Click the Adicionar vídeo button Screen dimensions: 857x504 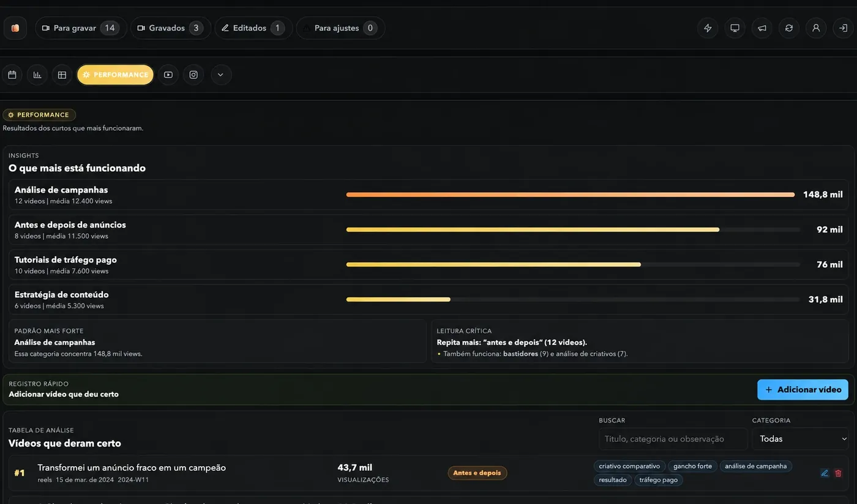803,390
